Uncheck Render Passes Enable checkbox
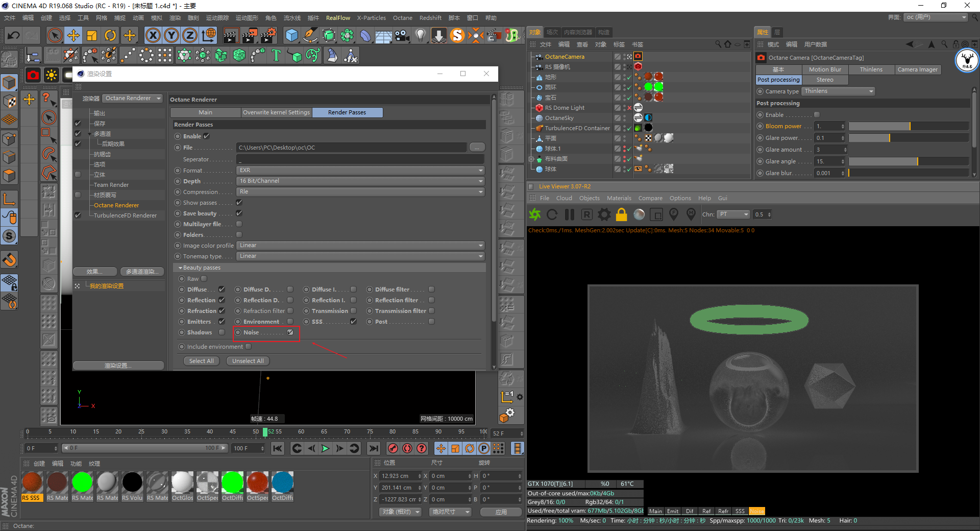 [x=207, y=136]
